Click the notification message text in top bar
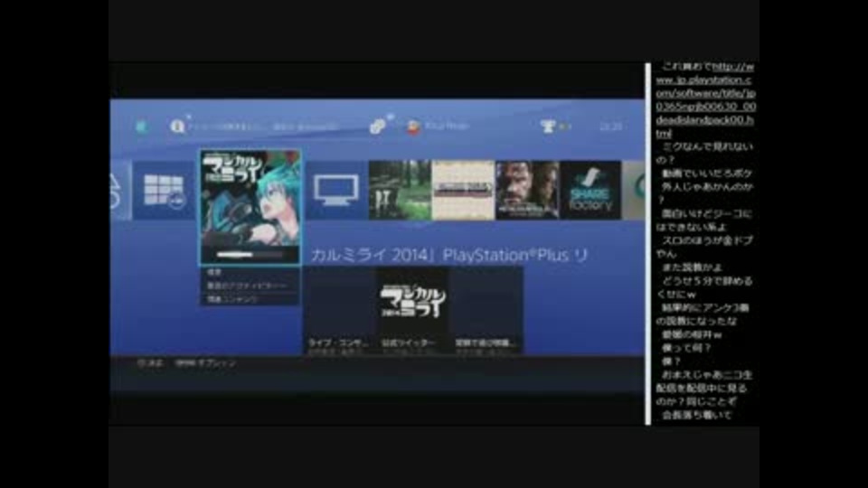Viewport: 868px width, 488px height. click(263, 127)
